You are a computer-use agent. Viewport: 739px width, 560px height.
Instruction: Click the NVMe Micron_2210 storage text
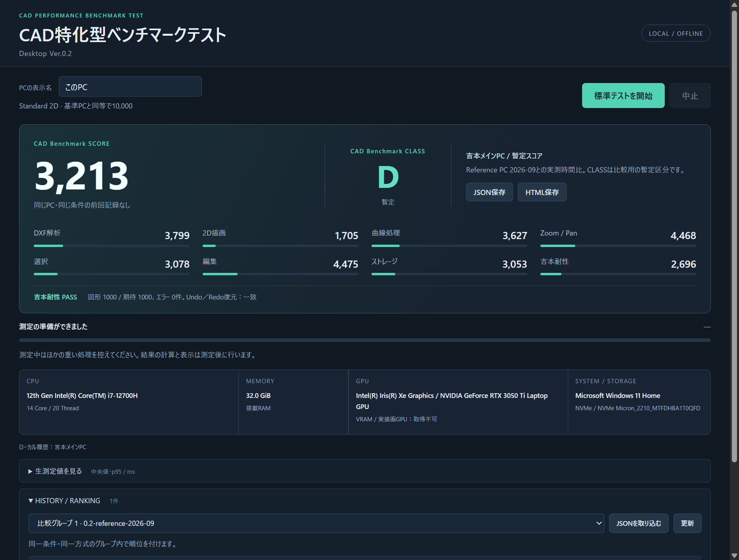point(638,408)
